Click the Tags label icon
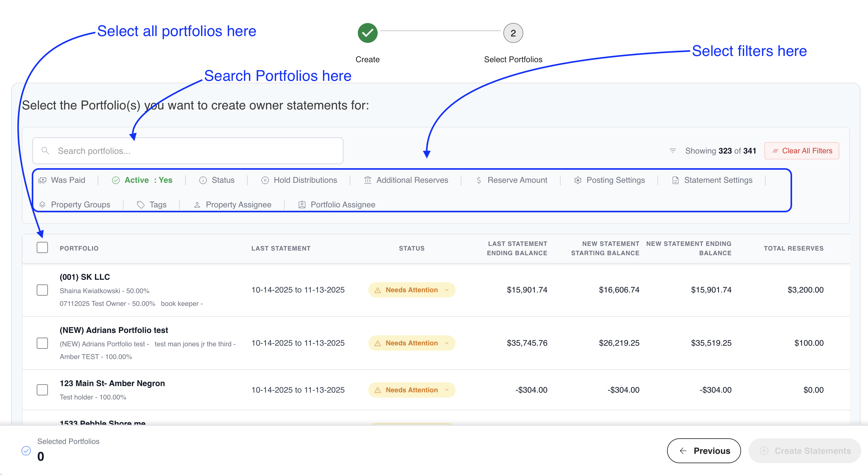The width and height of the screenshot is (868, 475). [141, 205]
